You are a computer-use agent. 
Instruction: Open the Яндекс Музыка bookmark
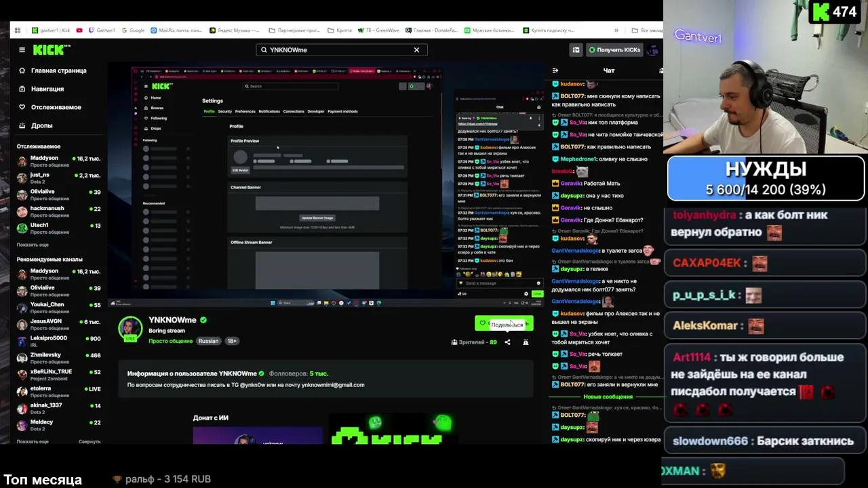[235, 30]
